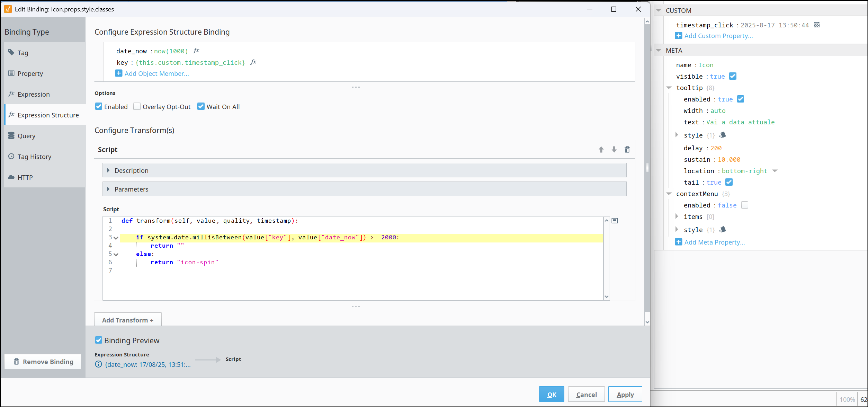Uncheck the Enabled binding option
868x407 pixels.
tap(99, 107)
